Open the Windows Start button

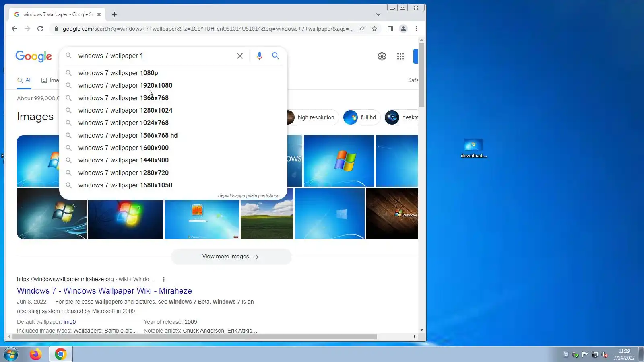tap(11, 354)
